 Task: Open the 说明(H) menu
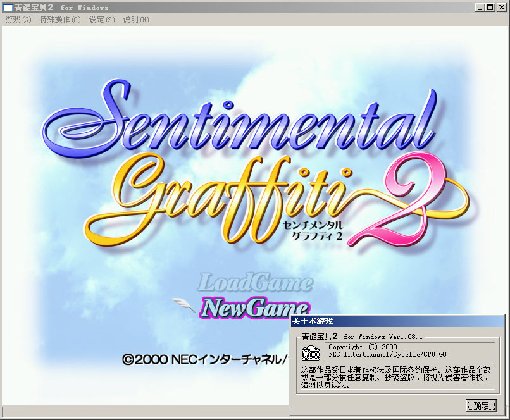point(135,20)
